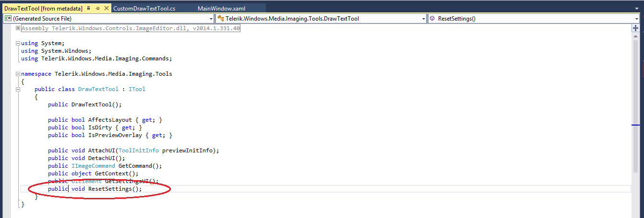Viewport: 644px width, 218px height.
Task: Click the class icon beside Telerik.Windows.Media.Imaging.Tools.DrawTextTool
Action: [x=220, y=18]
